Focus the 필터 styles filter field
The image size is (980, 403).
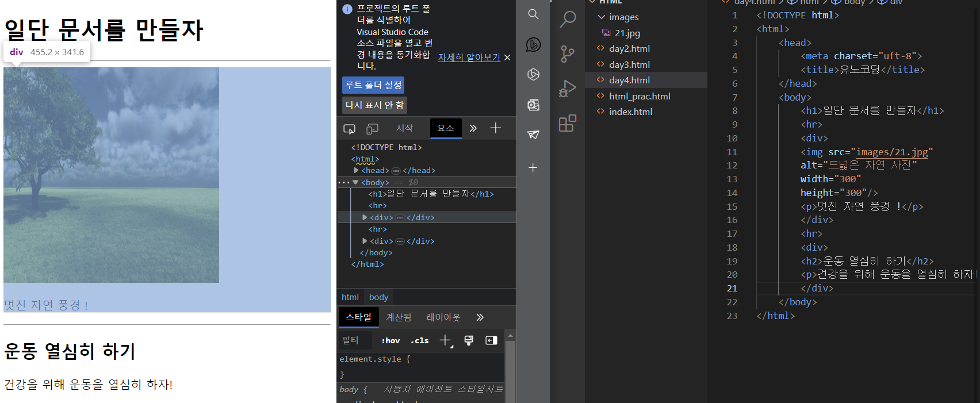pos(354,340)
